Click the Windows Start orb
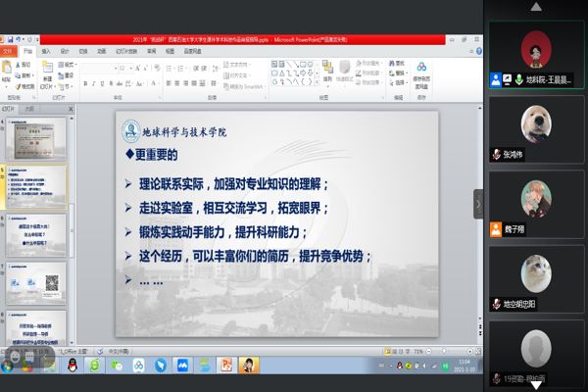 9,365
